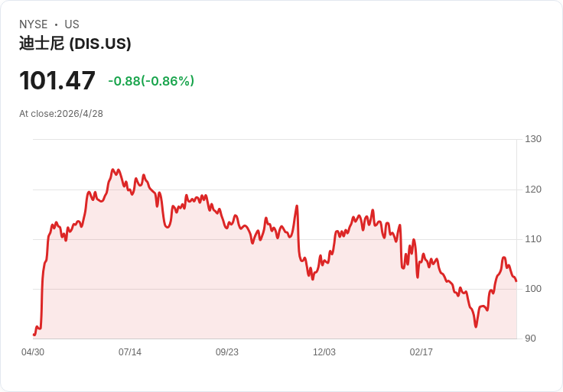Viewport: 563px width, 392px height.
Task: Click the sharp spike peak before 12/03
Action: [297, 206]
